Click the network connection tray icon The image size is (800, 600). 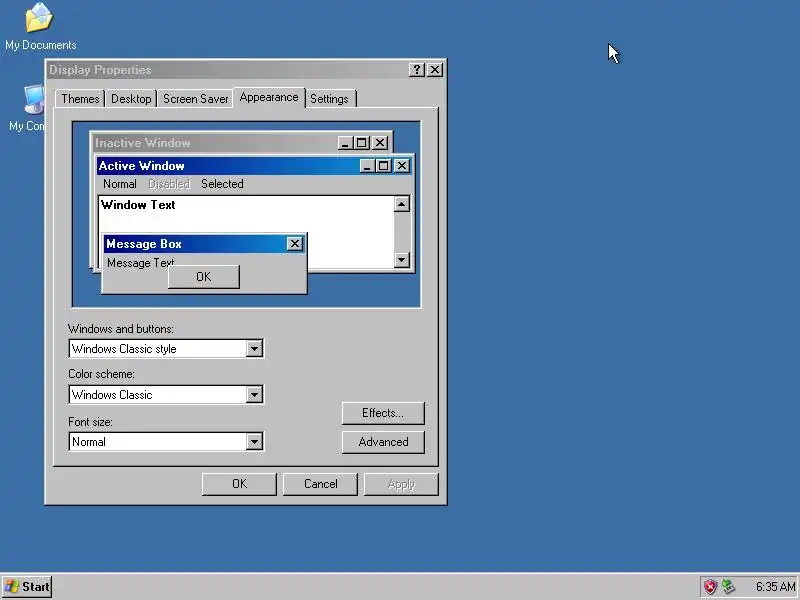point(729,587)
